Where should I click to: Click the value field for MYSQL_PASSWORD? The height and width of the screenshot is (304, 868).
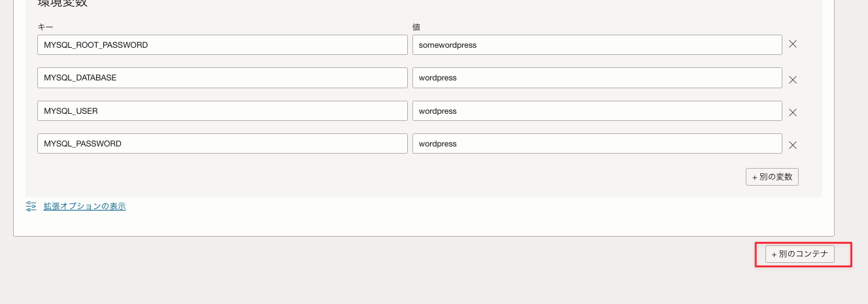tap(597, 144)
